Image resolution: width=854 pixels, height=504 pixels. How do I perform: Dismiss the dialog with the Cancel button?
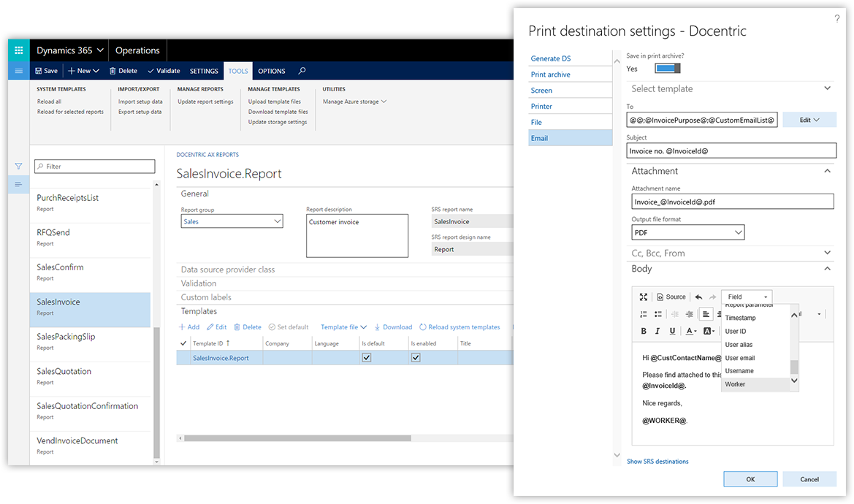[x=809, y=479]
